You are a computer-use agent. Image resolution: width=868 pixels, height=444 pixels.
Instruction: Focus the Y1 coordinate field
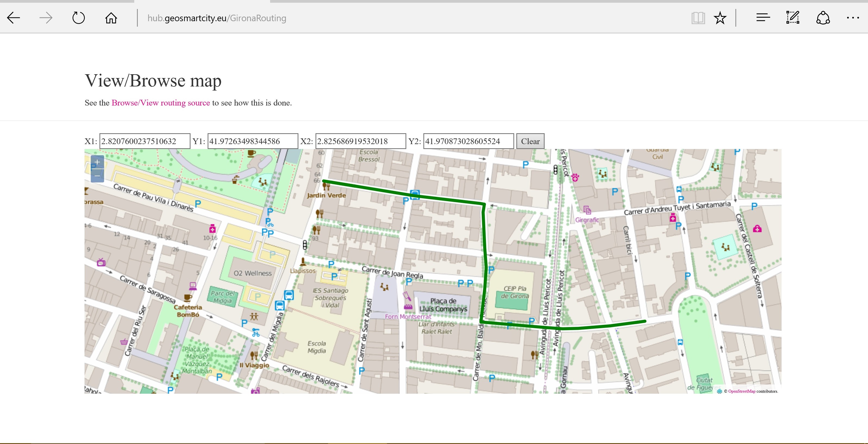point(252,141)
